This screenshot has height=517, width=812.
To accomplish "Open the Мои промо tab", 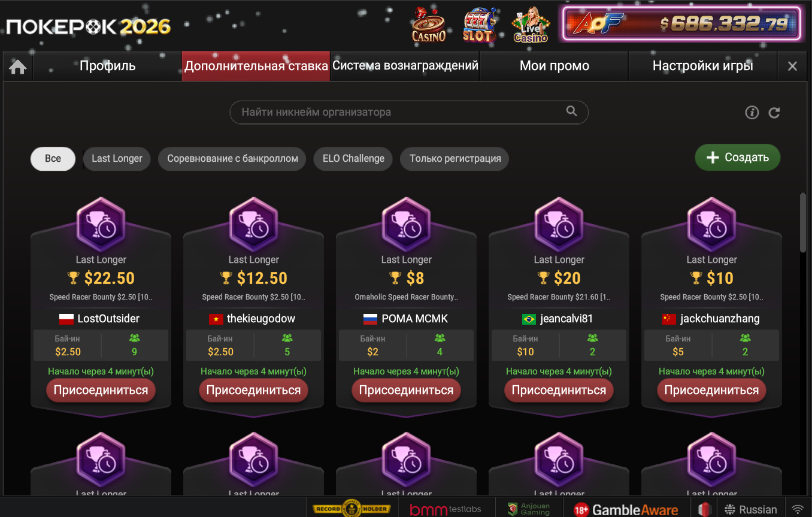I will pyautogui.click(x=555, y=66).
